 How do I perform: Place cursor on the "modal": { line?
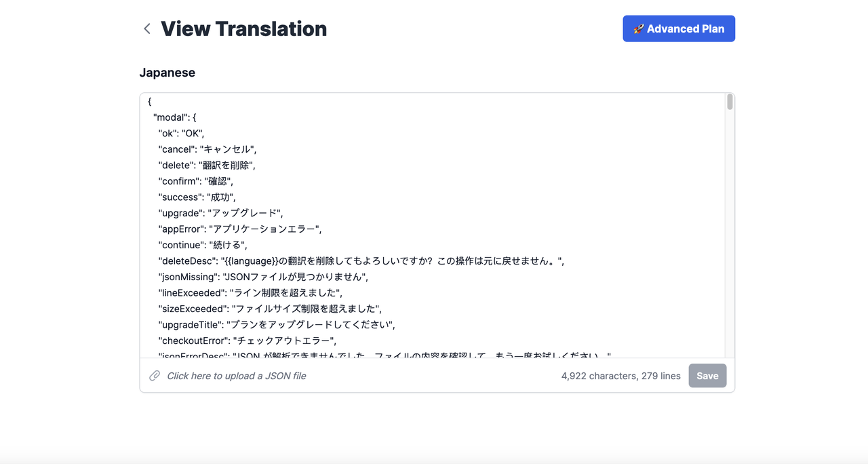coord(175,117)
